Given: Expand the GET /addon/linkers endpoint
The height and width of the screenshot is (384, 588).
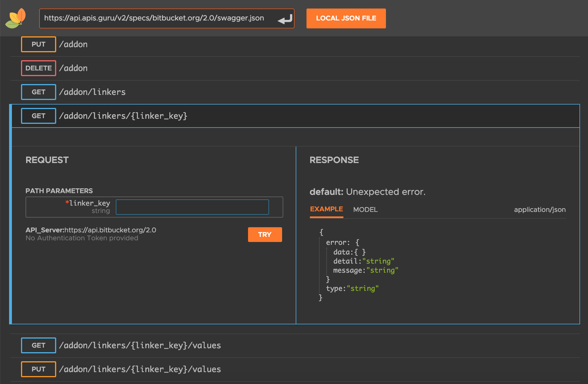Looking at the screenshot, I should coord(92,92).
